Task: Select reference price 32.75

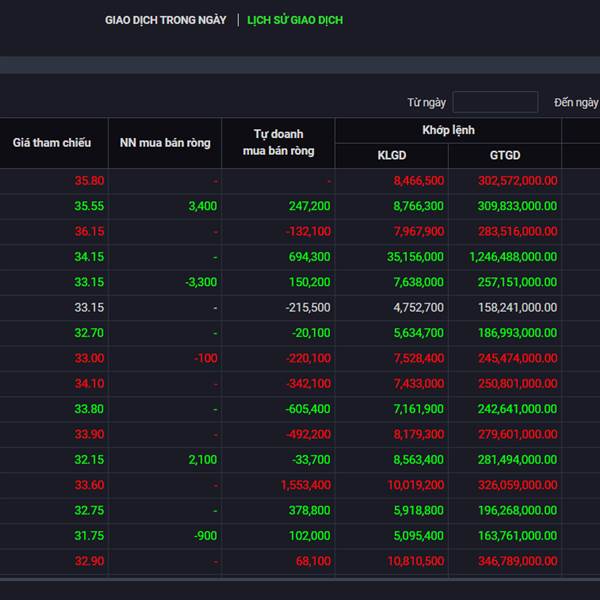Action: 89,510
